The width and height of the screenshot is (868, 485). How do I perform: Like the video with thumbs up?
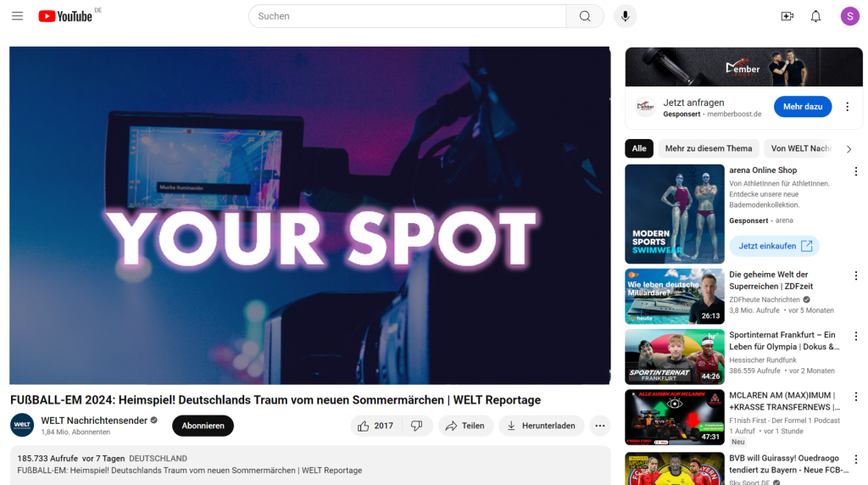376,426
